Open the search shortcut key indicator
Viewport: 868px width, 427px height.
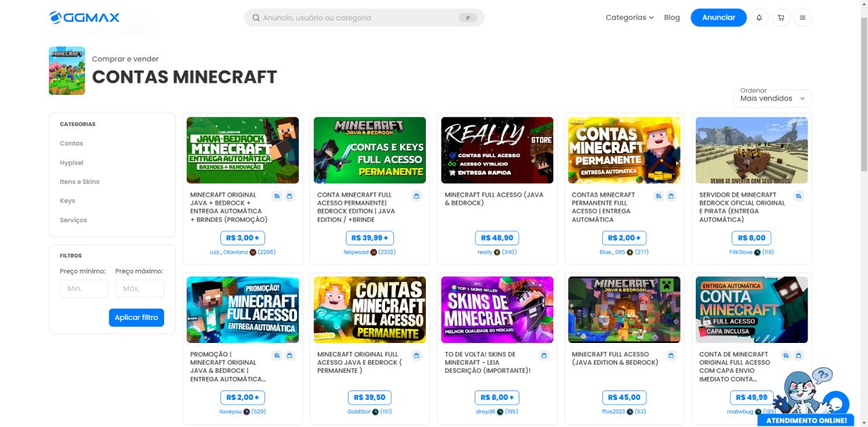(x=467, y=18)
